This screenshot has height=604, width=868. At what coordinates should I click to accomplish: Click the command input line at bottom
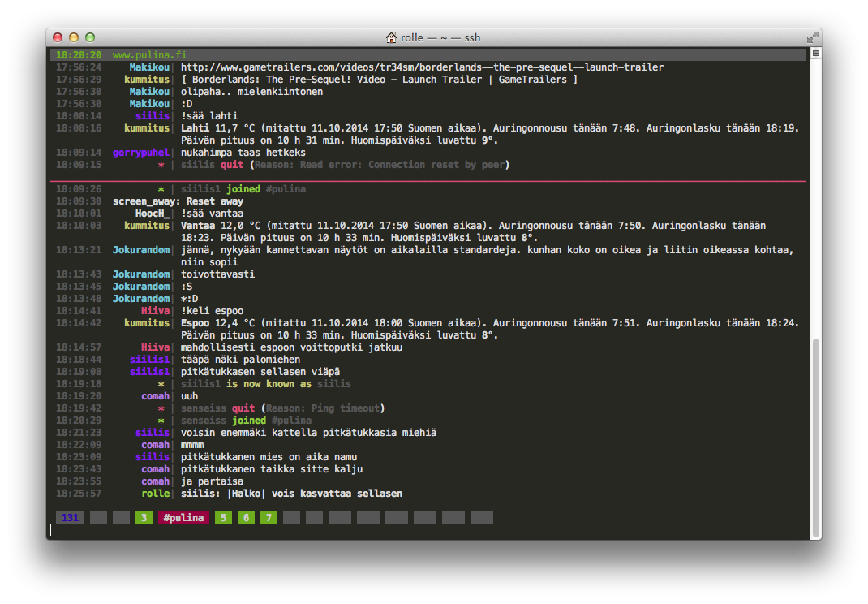pyautogui.click(x=429, y=530)
